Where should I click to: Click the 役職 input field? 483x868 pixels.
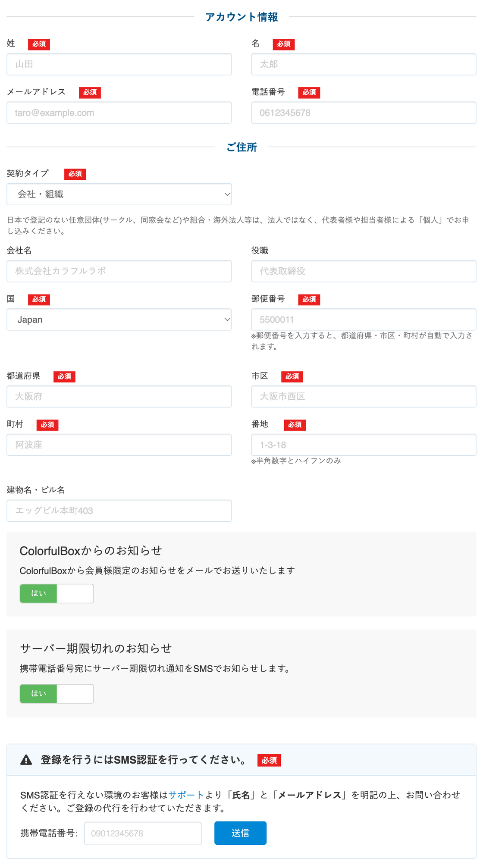click(364, 271)
